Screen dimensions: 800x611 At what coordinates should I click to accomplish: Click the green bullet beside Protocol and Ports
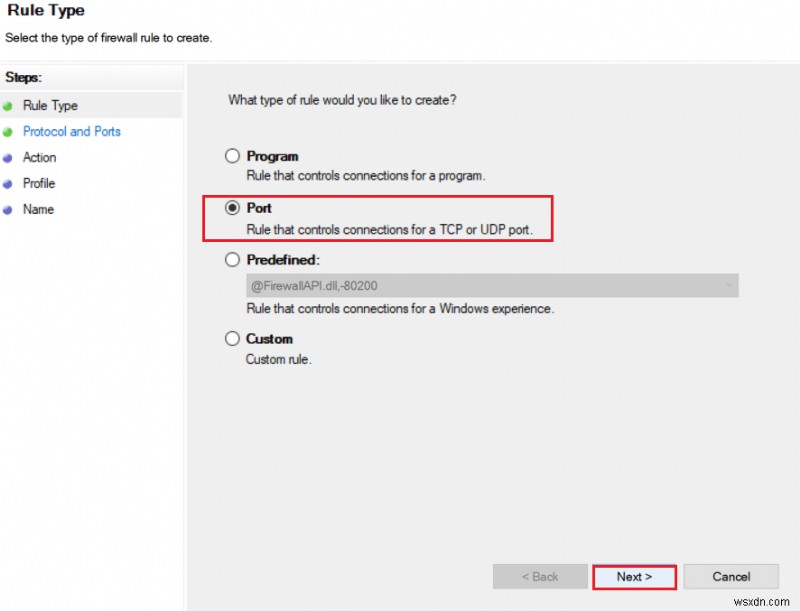(x=8, y=131)
